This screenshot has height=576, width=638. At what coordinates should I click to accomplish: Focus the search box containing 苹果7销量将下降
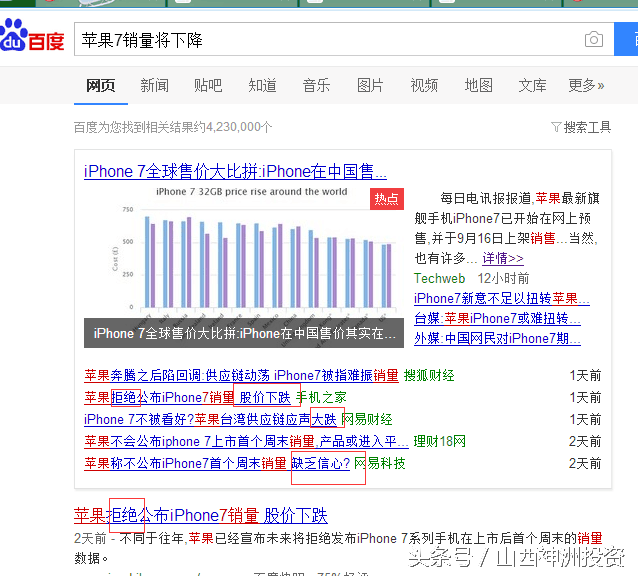pos(344,39)
